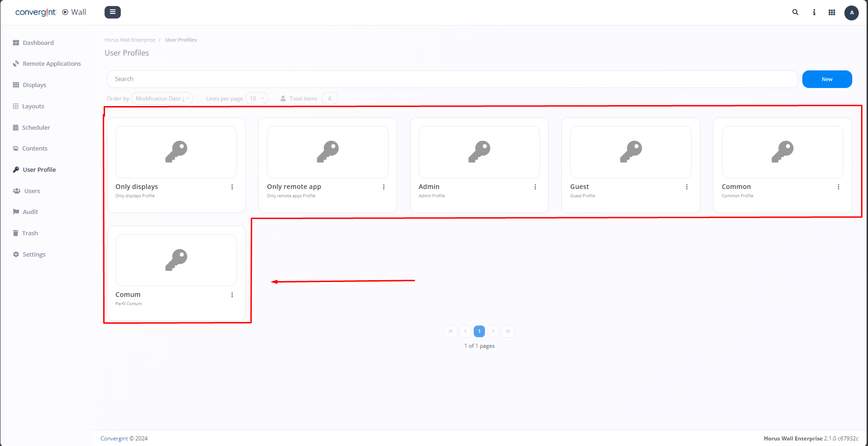
Task: Click the search magnifier in the top bar
Action: pos(795,12)
